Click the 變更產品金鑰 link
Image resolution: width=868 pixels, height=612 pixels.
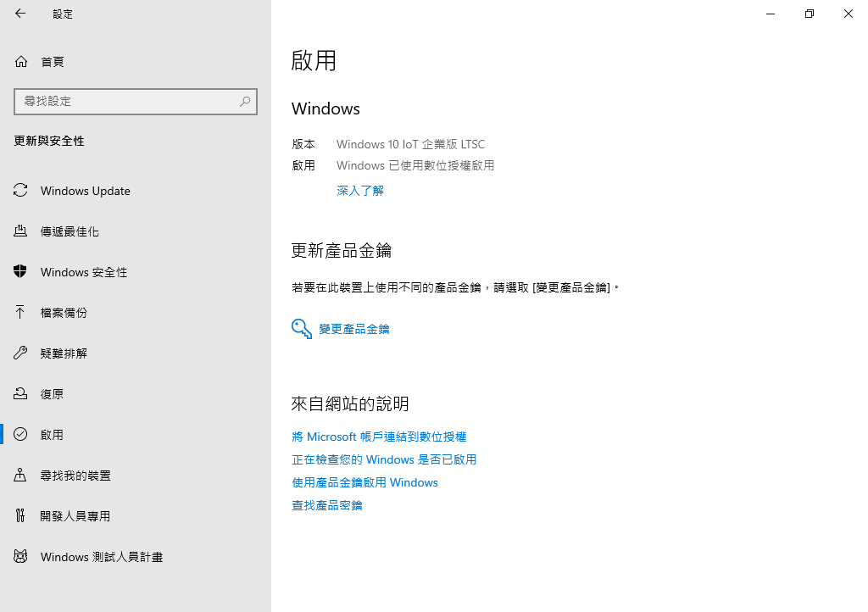353,329
